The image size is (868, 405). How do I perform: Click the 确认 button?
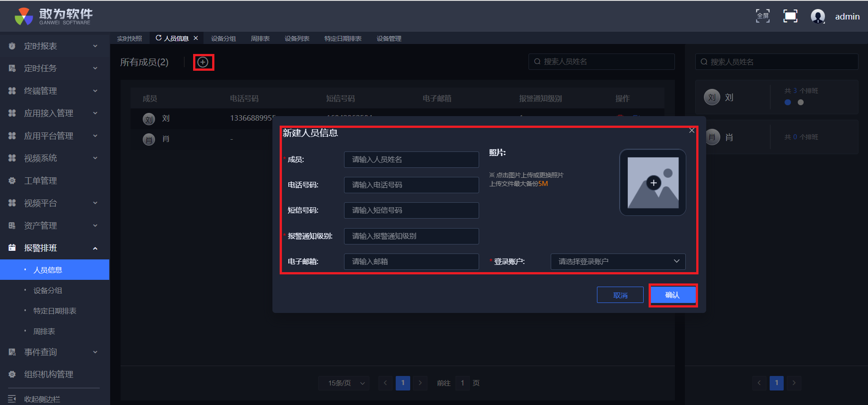[x=673, y=295]
